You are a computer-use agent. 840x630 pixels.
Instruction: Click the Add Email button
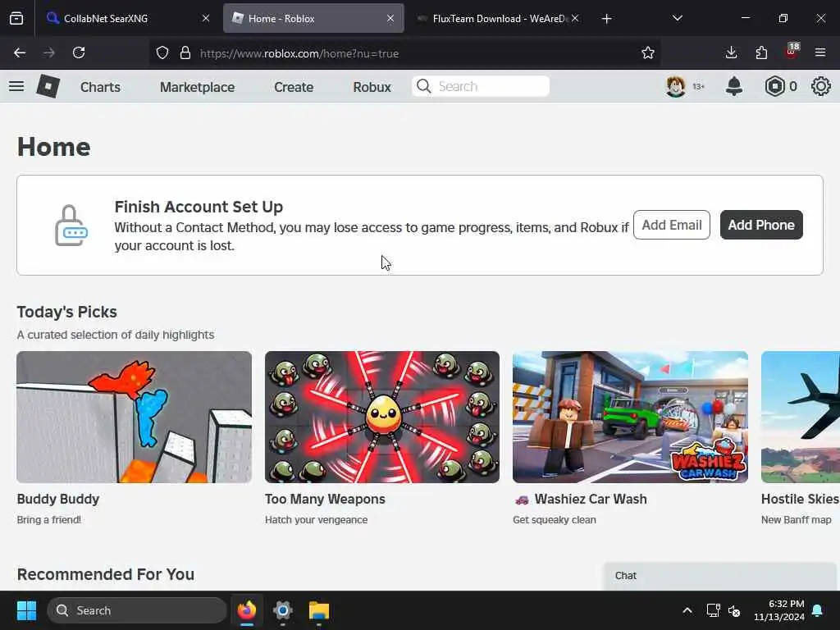coord(672,225)
